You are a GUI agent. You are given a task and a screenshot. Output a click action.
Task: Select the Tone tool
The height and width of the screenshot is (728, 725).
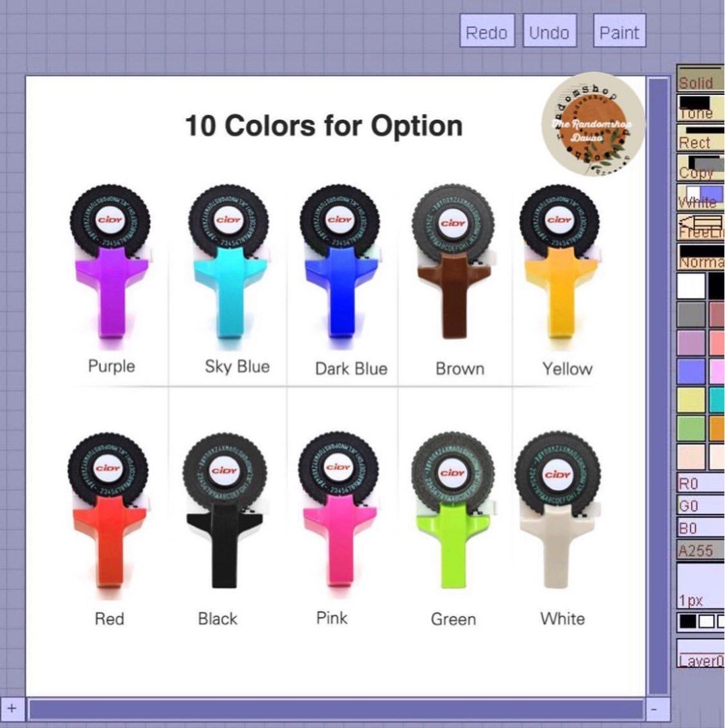point(701,107)
